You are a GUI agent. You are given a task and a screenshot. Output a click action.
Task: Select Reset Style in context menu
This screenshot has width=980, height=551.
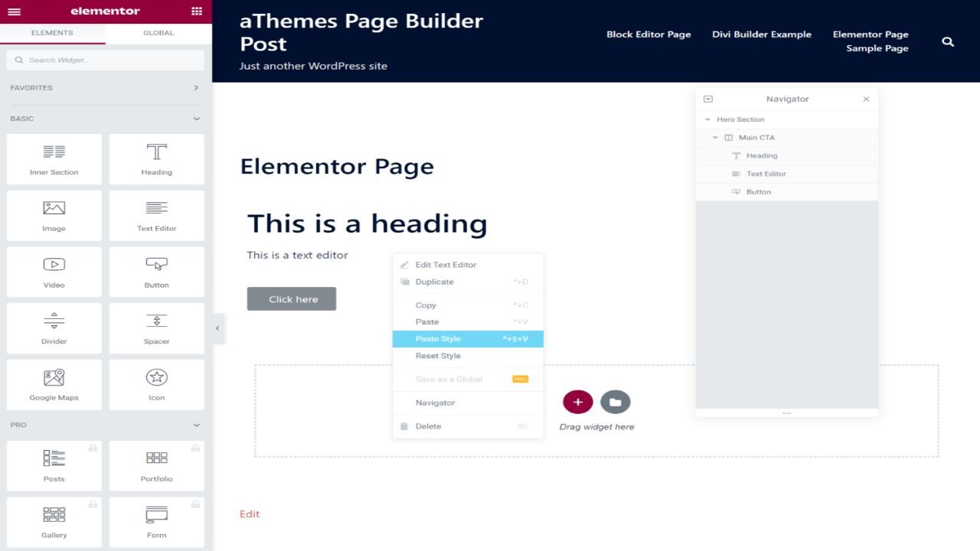point(468,356)
